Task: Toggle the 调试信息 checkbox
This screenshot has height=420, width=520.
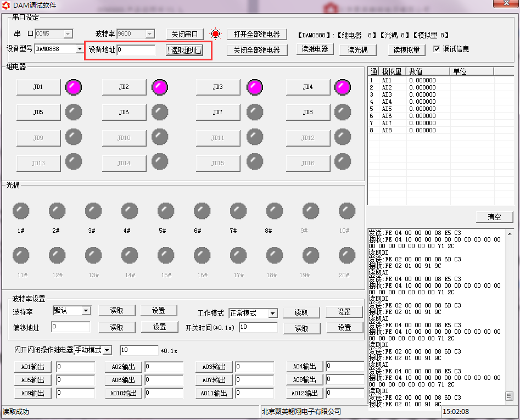Action: click(x=437, y=49)
